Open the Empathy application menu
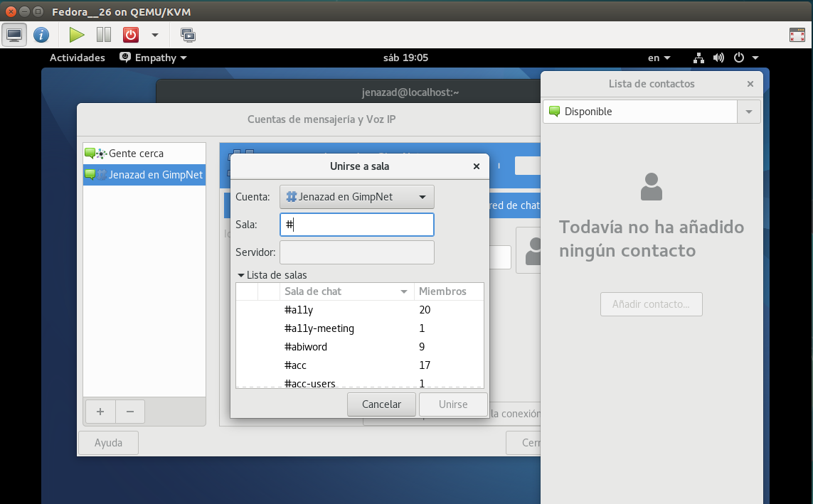 pyautogui.click(x=154, y=58)
